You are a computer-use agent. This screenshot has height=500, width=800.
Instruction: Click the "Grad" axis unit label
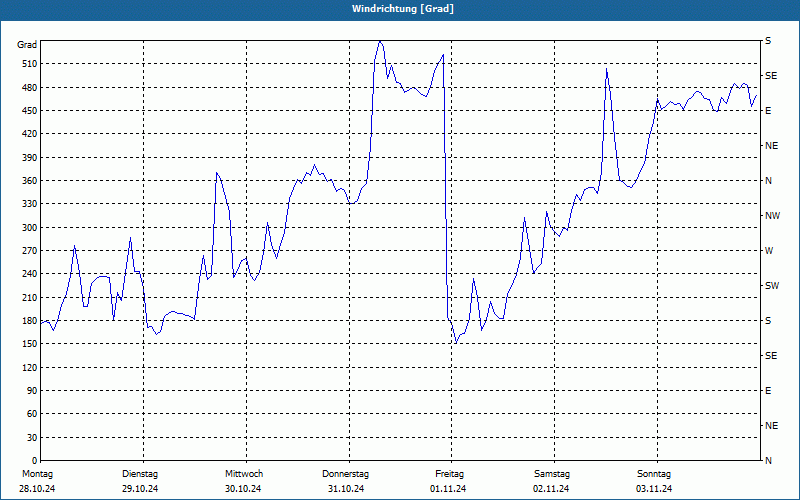click(27, 45)
